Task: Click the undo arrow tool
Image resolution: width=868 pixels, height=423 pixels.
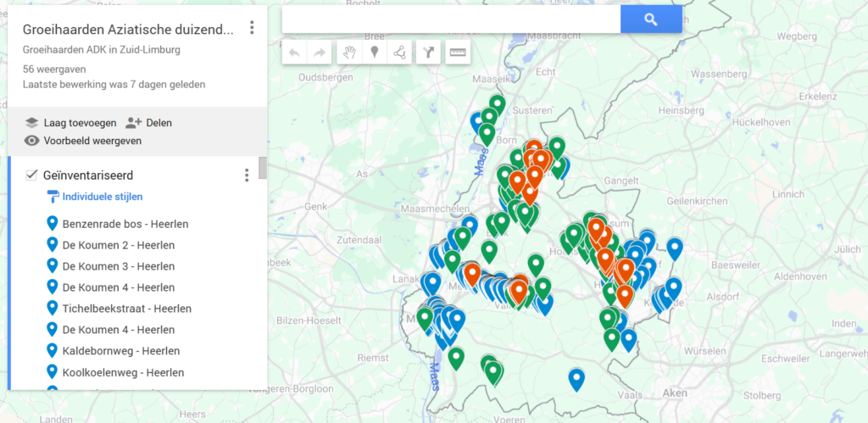Action: [x=294, y=53]
